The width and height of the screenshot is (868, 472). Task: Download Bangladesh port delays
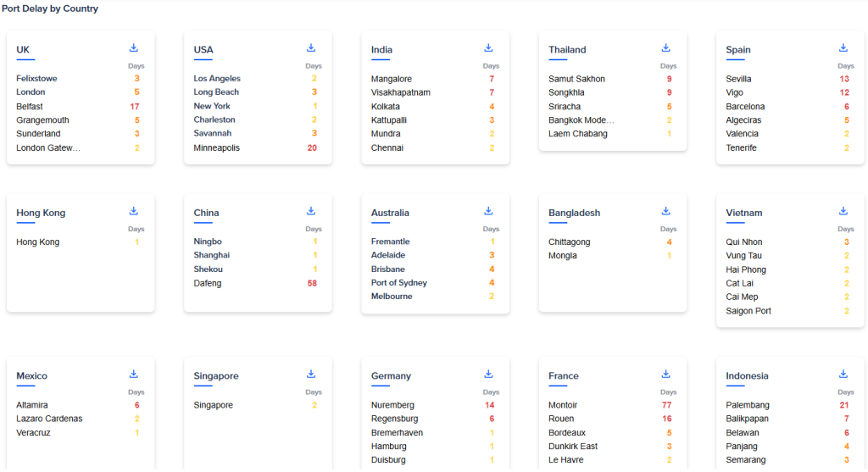click(x=666, y=211)
